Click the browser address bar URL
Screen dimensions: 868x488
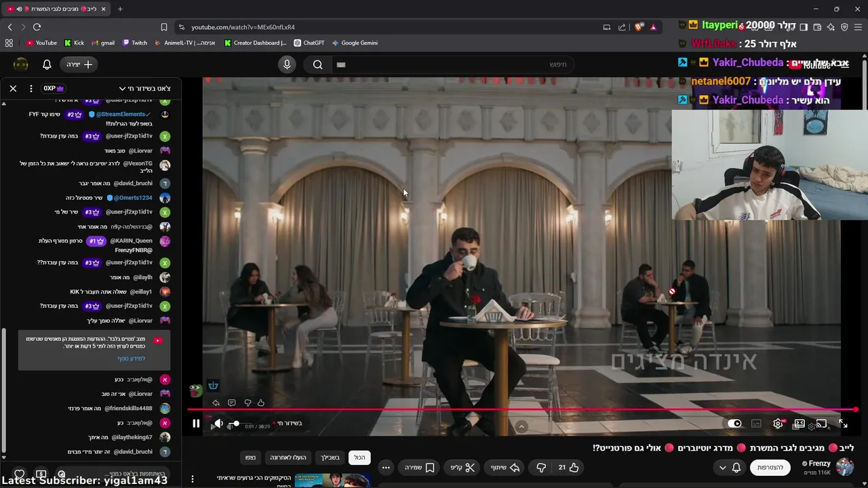pos(243,27)
